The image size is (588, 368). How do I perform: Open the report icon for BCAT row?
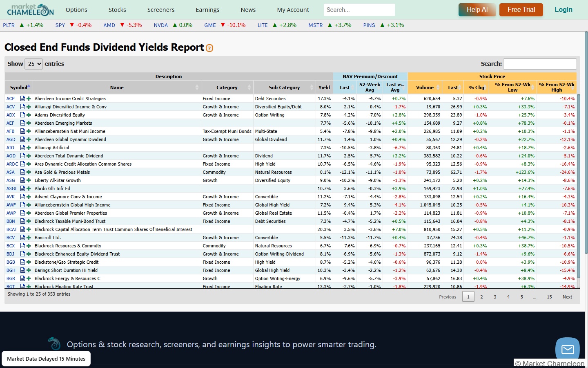tap(23, 229)
